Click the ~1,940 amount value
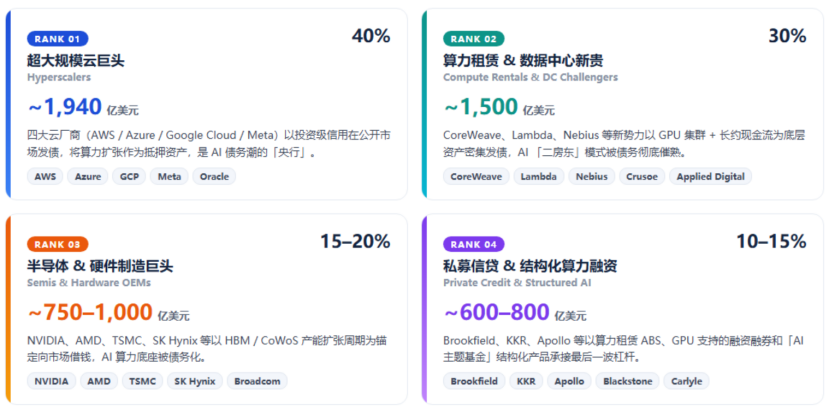This screenshot has width=829, height=412. click(x=65, y=107)
